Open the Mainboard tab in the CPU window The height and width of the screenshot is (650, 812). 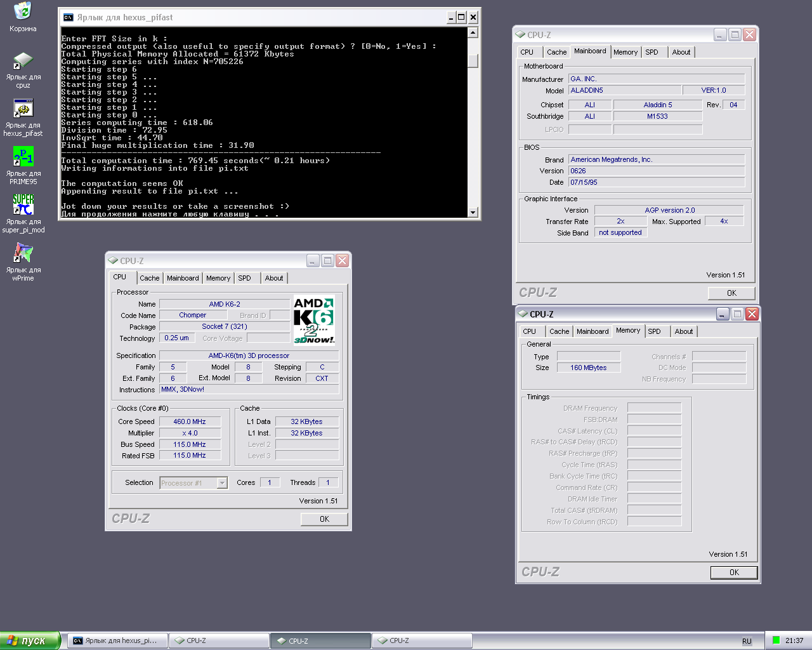pos(183,278)
